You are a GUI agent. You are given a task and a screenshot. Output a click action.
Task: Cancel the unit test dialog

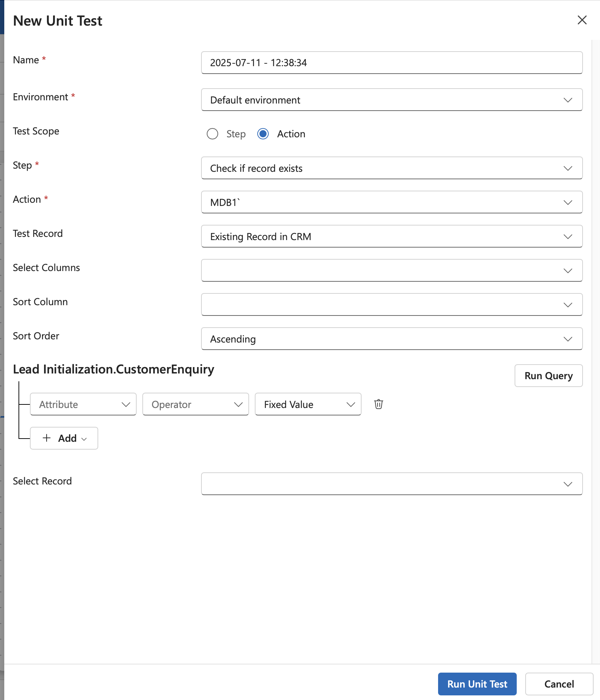click(559, 684)
